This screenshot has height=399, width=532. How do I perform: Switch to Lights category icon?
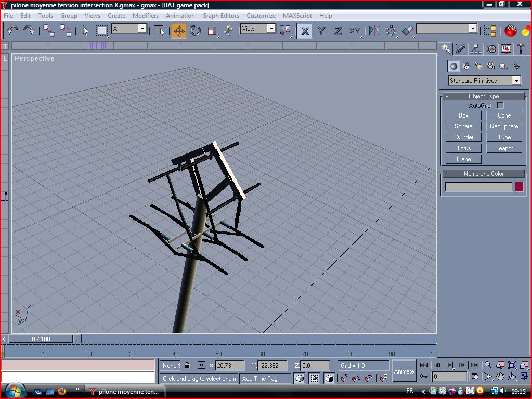478,66
